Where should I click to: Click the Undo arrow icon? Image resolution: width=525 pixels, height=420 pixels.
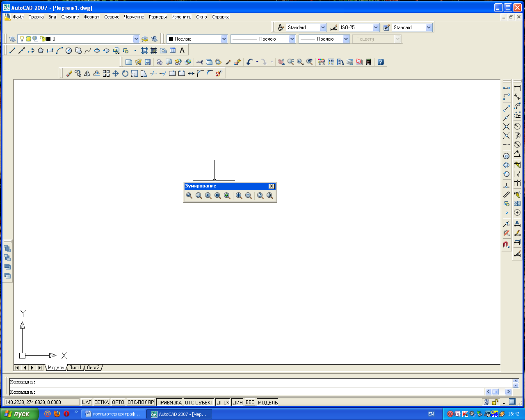coord(249,62)
